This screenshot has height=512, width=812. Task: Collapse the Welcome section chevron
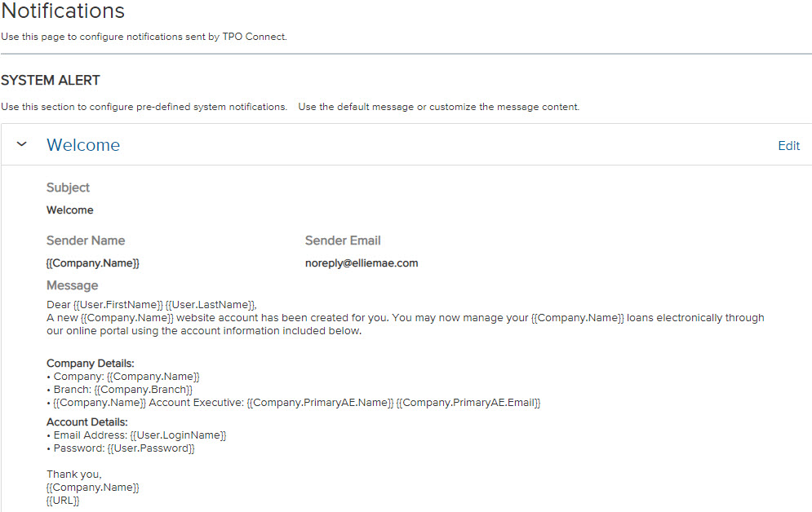coord(22,144)
